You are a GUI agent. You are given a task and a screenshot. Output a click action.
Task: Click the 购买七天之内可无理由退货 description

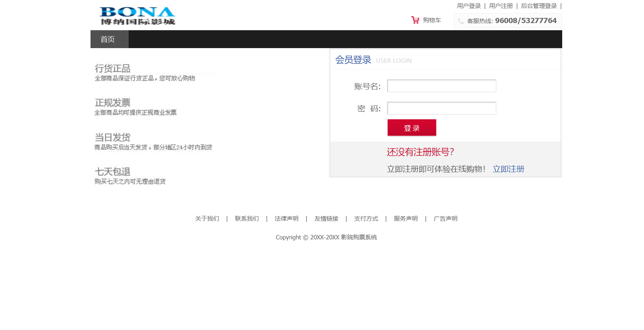(130, 181)
